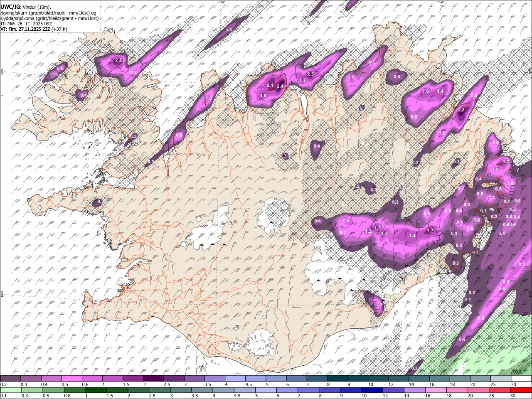Pick the lower legend swatch starting at 2.5
532x399 pixels.
pyautogui.click(x=160, y=390)
